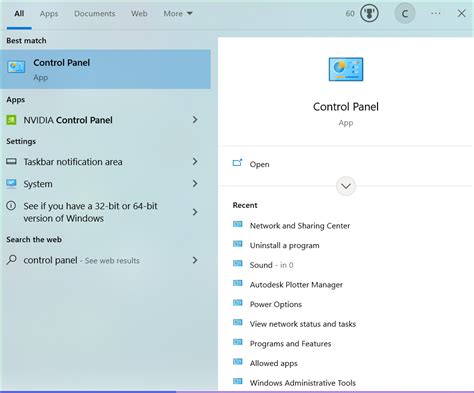Click the icon next to Network and Sharing Center
This screenshot has height=393, width=474.
coord(238,224)
